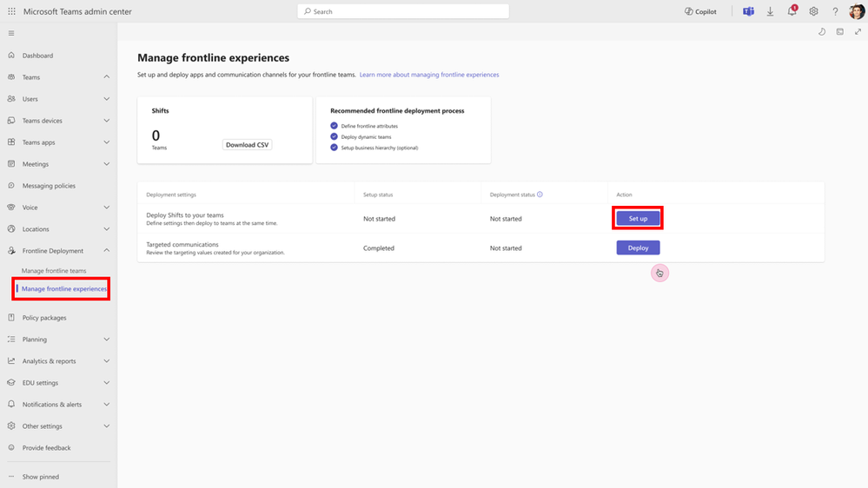The height and width of the screenshot is (488, 868).
Task: Click the Deployment status info icon
Action: coord(540,195)
